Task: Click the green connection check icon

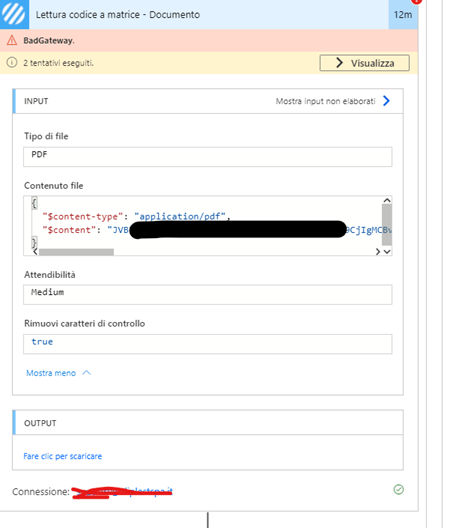Action: coord(398,489)
